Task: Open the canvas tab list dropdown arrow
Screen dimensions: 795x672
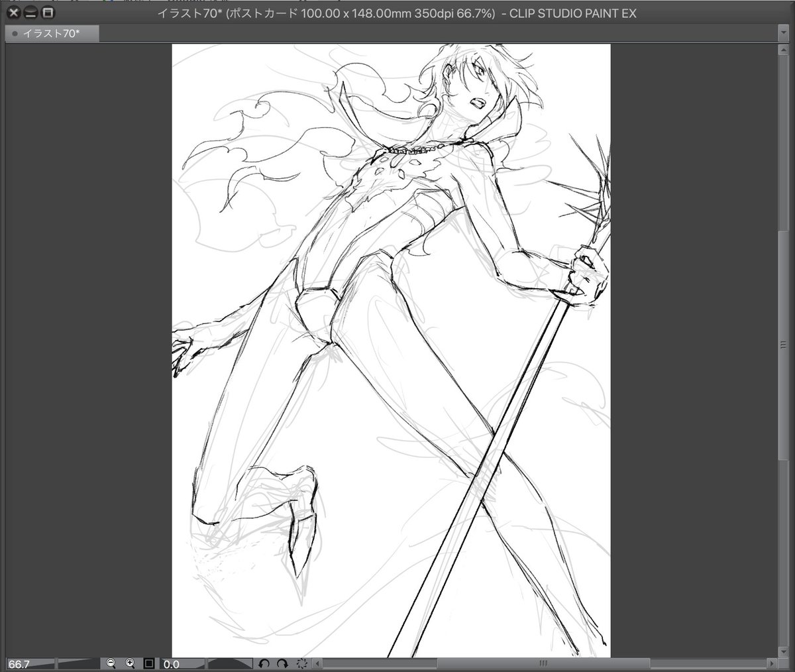Action: [784, 32]
